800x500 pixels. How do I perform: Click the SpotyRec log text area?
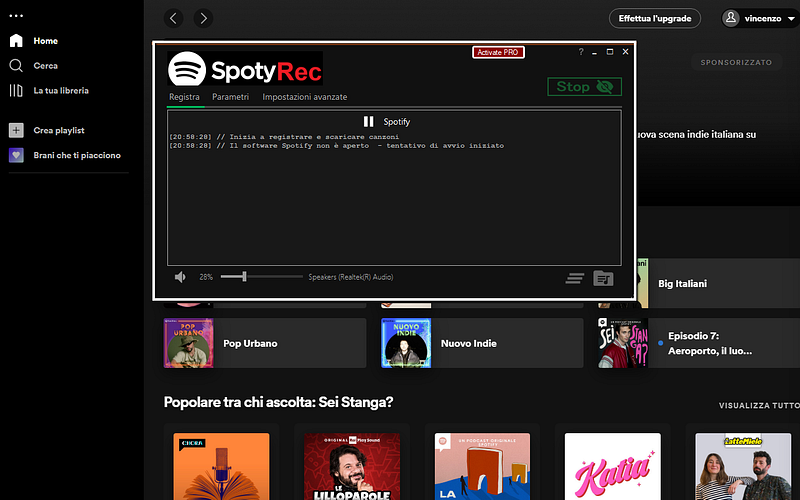(394, 188)
